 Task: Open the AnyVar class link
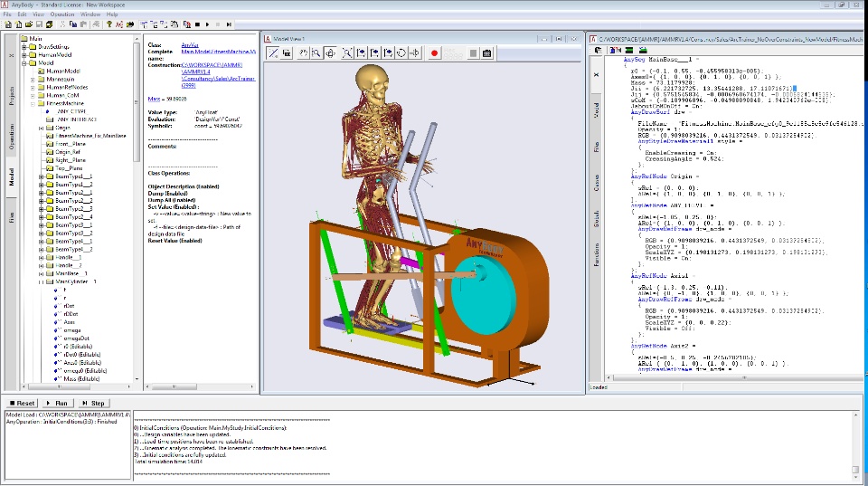pyautogui.click(x=189, y=45)
